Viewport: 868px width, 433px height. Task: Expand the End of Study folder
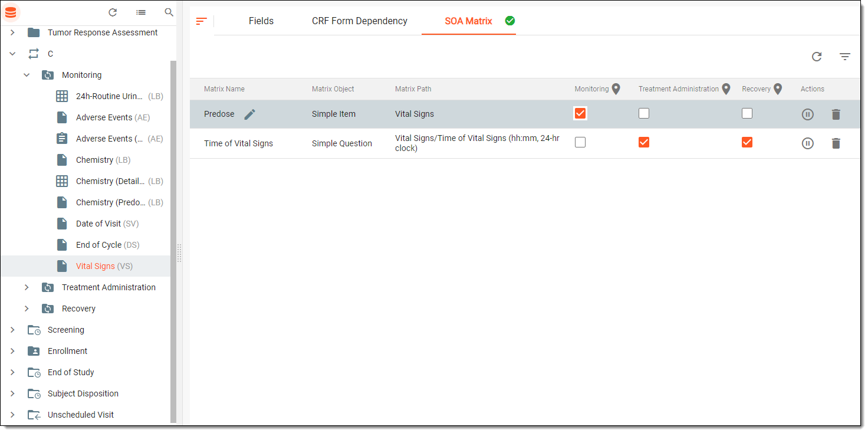click(x=12, y=372)
